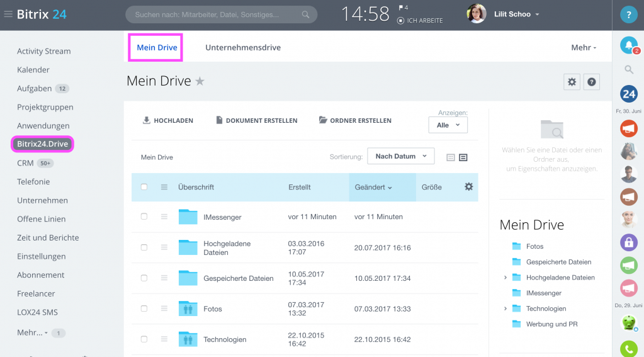Screen dimensions: 644x357
Task: Open Lilit Schoo profile avatar
Action: pyautogui.click(x=477, y=14)
